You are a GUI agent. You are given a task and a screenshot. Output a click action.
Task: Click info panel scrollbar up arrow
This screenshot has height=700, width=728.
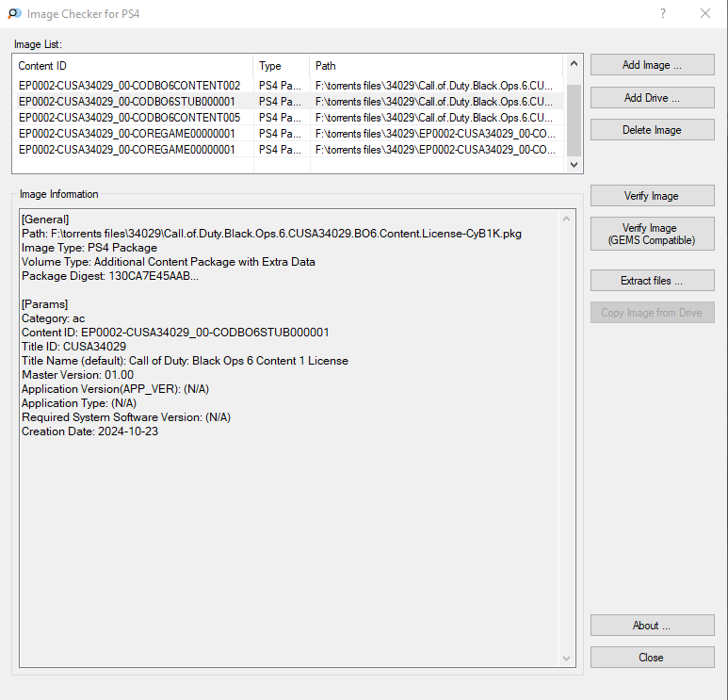(566, 219)
